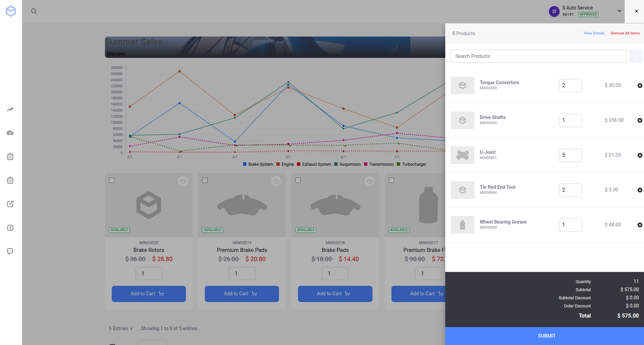This screenshot has height=345, width=644.
Task: Click the cart icon beside Search Products
Action: pos(636,56)
